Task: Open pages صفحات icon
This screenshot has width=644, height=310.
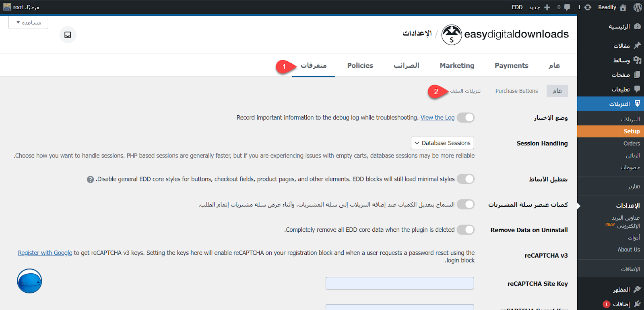Action: pyautogui.click(x=637, y=75)
